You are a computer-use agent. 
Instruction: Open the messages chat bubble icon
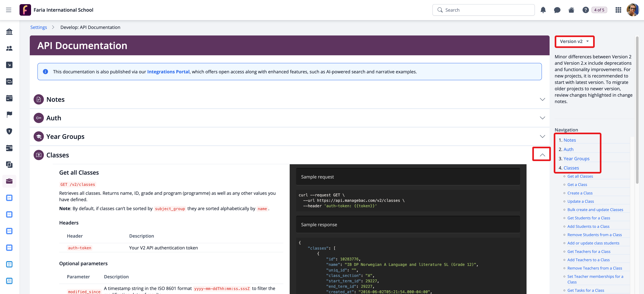click(557, 10)
